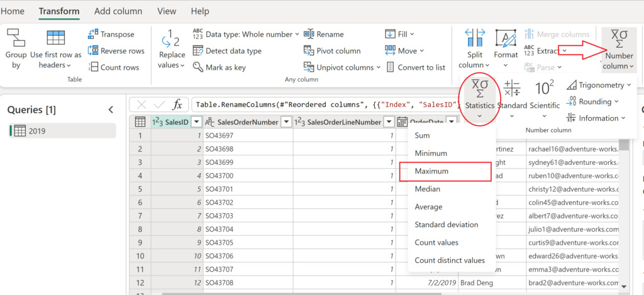644x295 pixels.
Task: Click the table corner select-all icon
Action: pos(140,121)
